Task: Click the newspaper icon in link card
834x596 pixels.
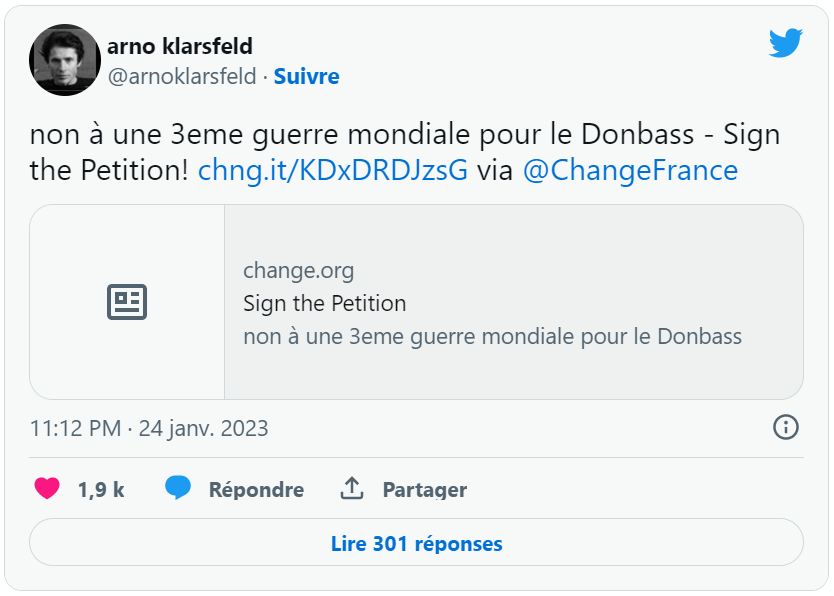Action: point(127,302)
